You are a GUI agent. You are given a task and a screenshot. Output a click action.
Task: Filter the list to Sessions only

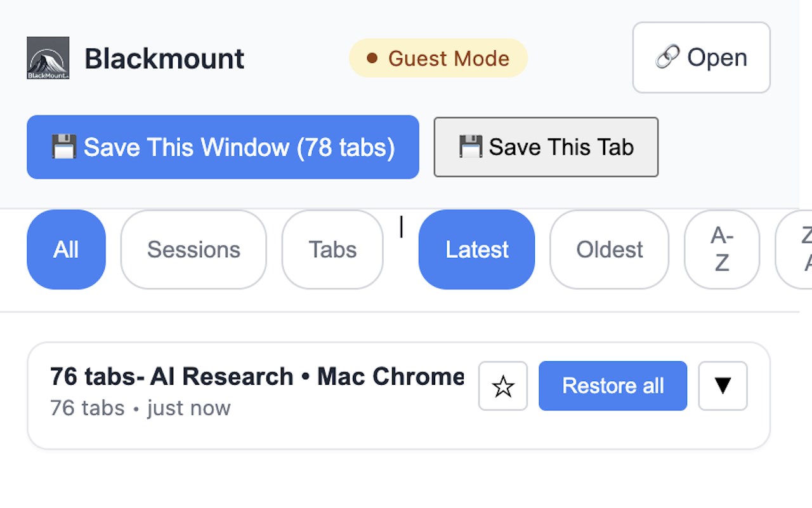(x=193, y=250)
